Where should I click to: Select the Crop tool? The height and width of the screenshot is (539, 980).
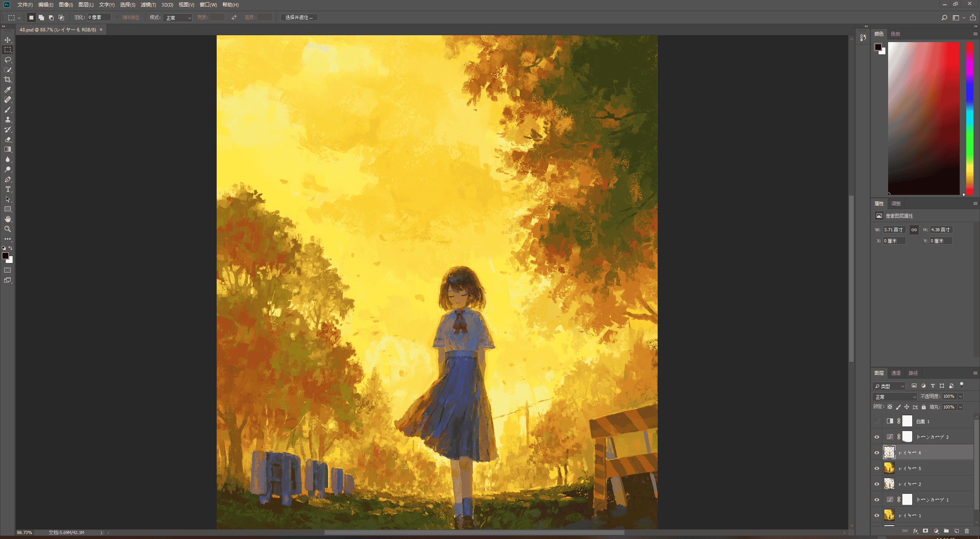coord(8,80)
